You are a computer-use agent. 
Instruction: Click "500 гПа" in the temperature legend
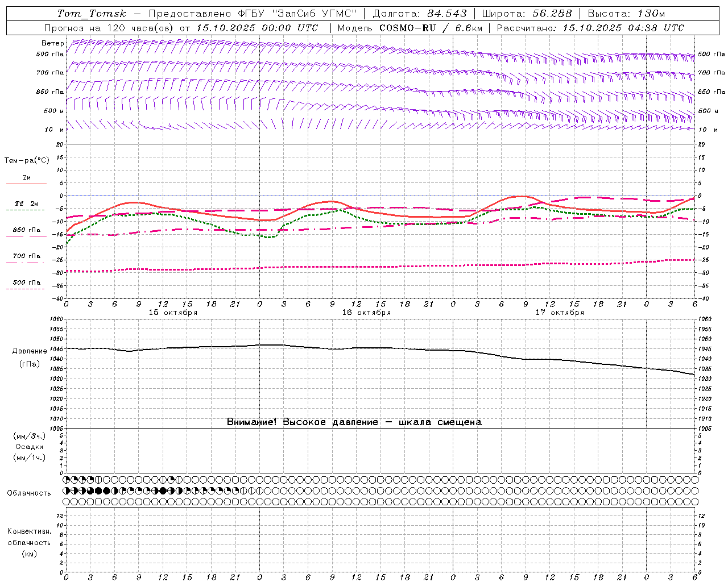pyautogui.click(x=27, y=282)
